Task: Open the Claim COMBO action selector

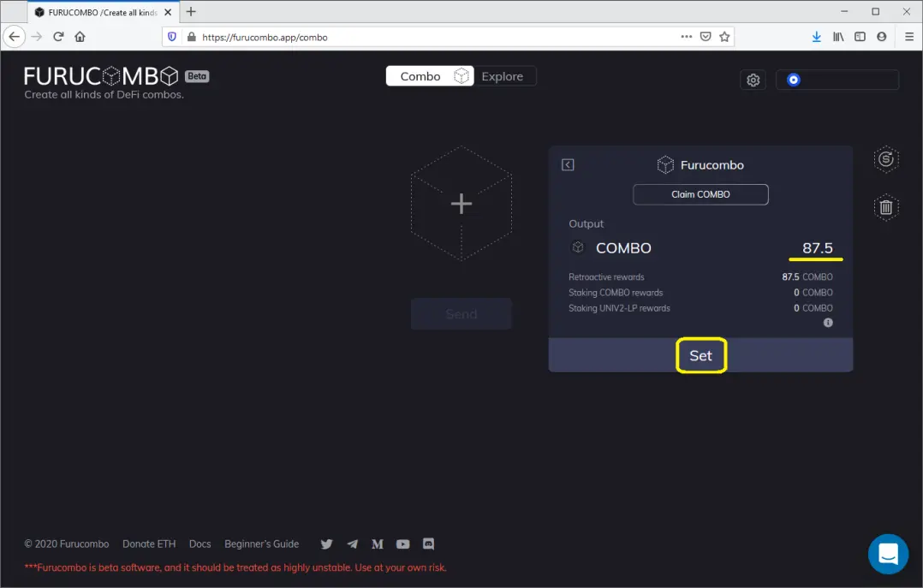Action: coord(700,194)
